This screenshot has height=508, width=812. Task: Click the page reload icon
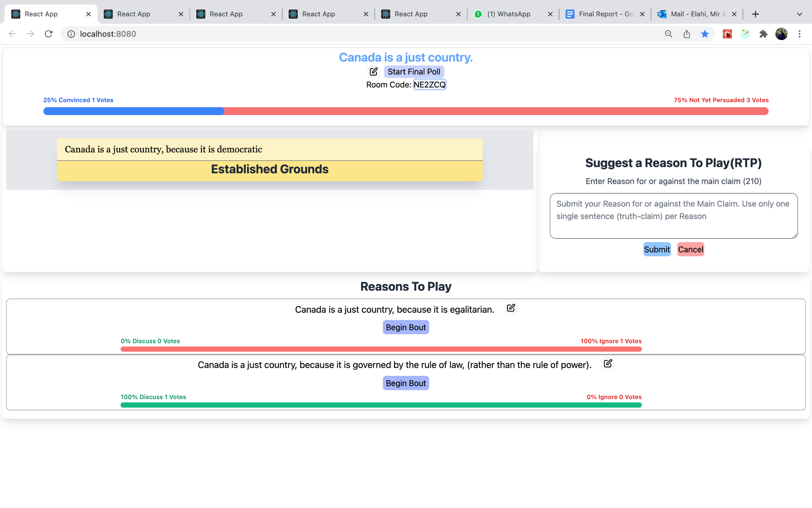[x=48, y=34]
